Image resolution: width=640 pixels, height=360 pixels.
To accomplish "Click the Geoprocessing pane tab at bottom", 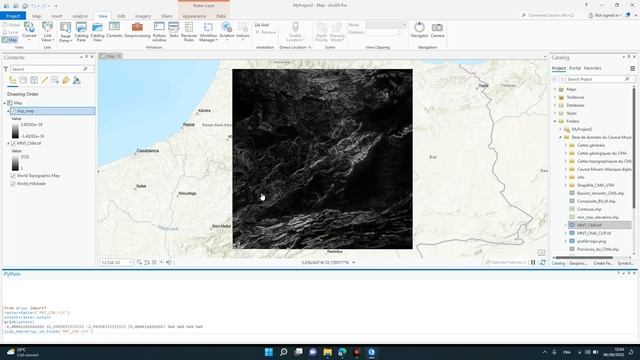I will (578, 263).
